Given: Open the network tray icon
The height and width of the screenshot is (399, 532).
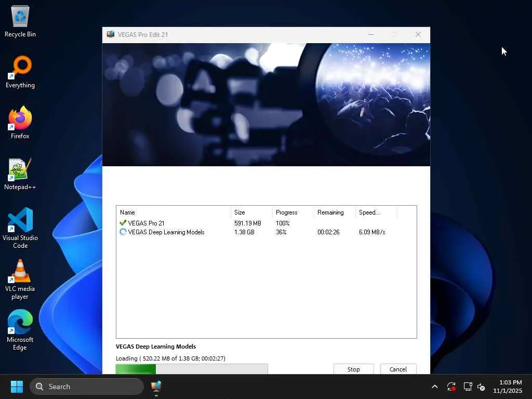Looking at the screenshot, I should click(468, 387).
